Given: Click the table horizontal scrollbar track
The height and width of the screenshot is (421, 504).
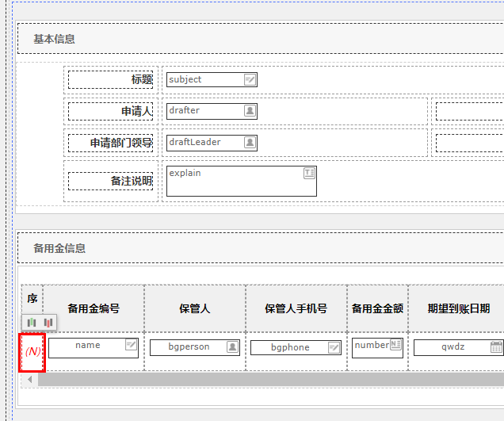Looking at the screenshot, I should pyautogui.click(x=271, y=380).
